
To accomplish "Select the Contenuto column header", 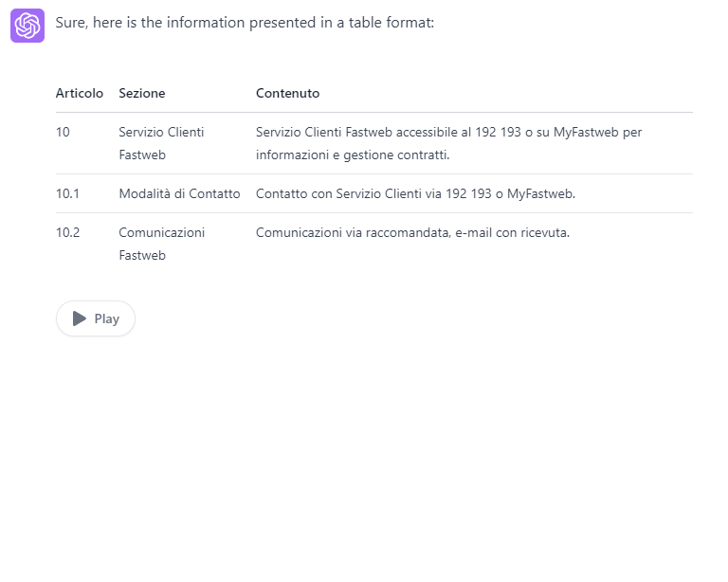I will pyautogui.click(x=288, y=93).
